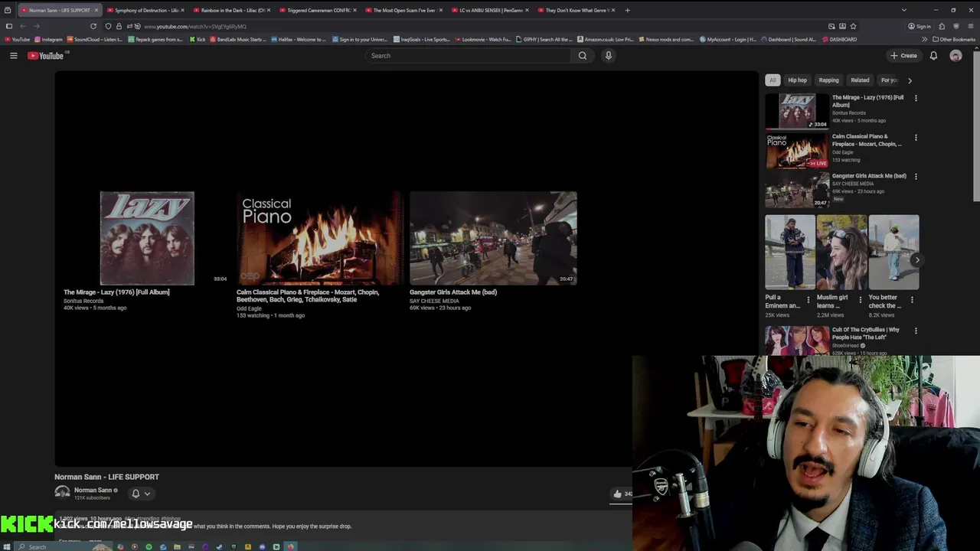This screenshot has width=980, height=551.
Task: Switch to Symphony of Destruction browser tab
Action: [x=145, y=10]
